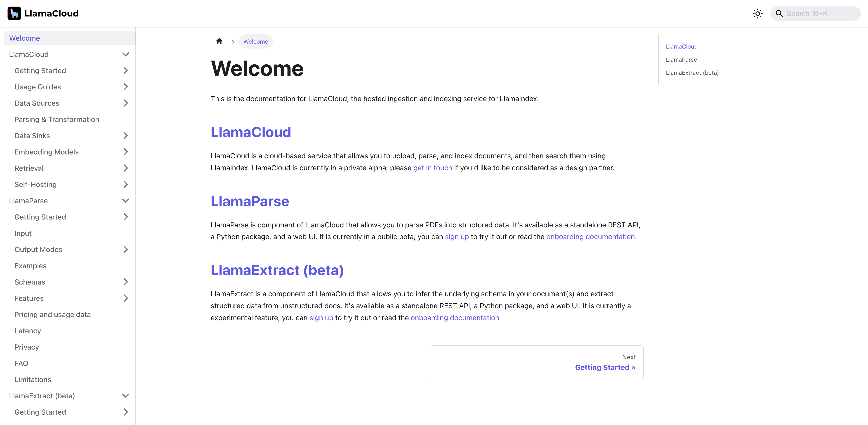
Task: Click 'sign up' link in LlamaExtract paragraph
Action: click(321, 318)
